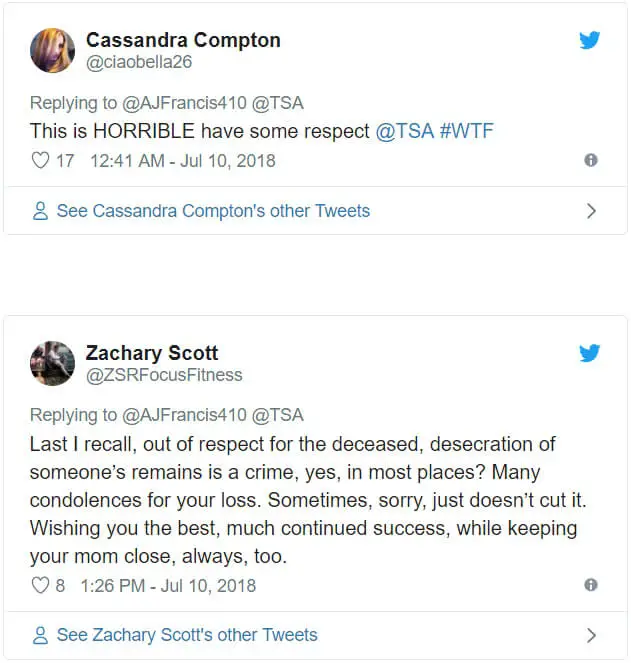This screenshot has width=631, height=663.
Task: See Cassandra Compton's other Tweets
Action: [x=213, y=211]
